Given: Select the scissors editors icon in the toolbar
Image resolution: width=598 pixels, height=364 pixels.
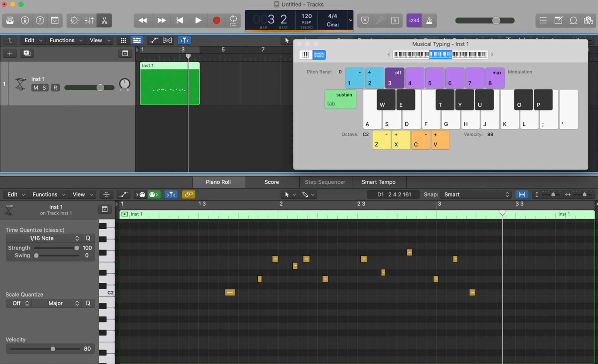Looking at the screenshot, I should [104, 20].
